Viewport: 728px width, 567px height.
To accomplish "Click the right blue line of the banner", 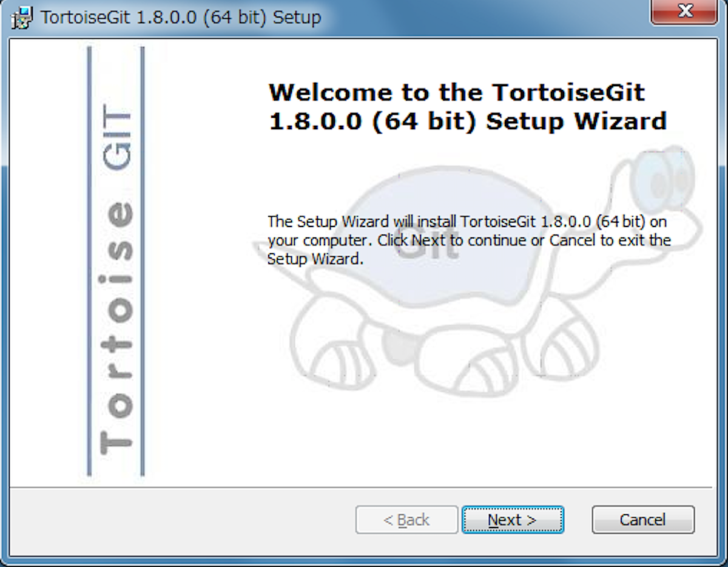I will tap(143, 261).
